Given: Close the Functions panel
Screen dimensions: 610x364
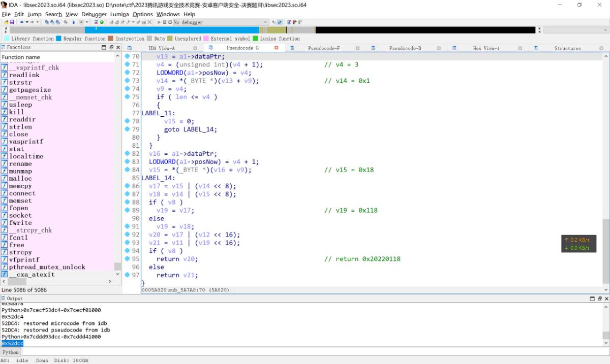Looking at the screenshot, I should 118,47.
